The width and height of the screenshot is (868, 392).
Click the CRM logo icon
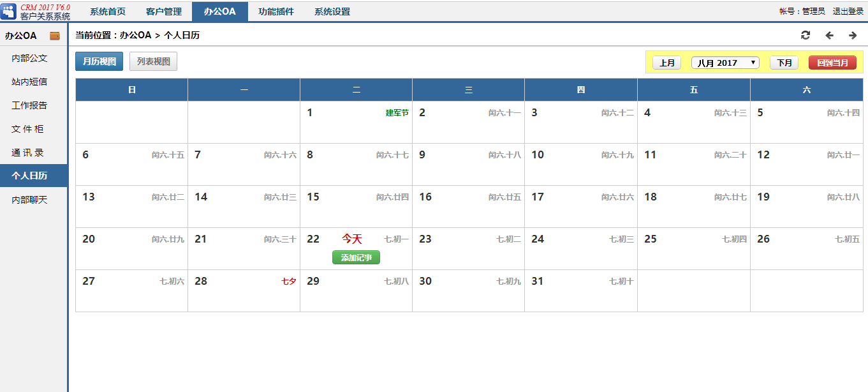tap(9, 11)
